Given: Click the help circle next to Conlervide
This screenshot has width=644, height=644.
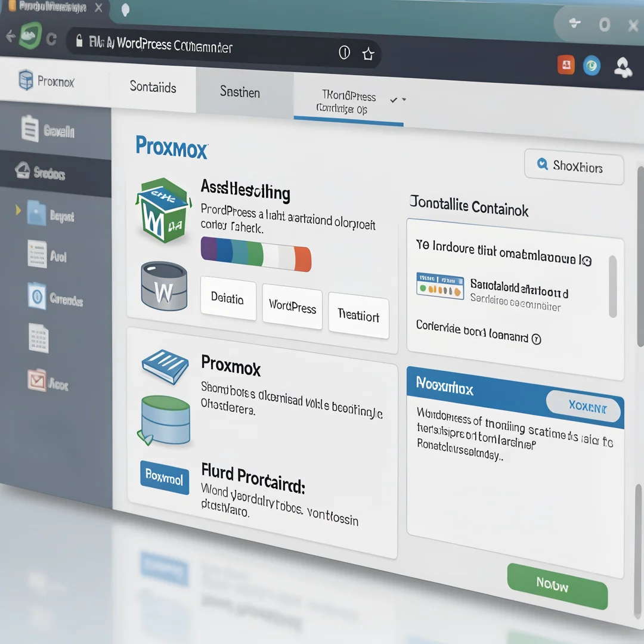Looking at the screenshot, I should (537, 339).
